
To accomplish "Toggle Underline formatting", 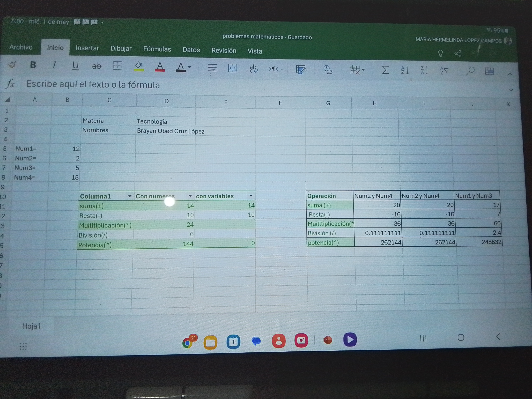I will coord(75,66).
